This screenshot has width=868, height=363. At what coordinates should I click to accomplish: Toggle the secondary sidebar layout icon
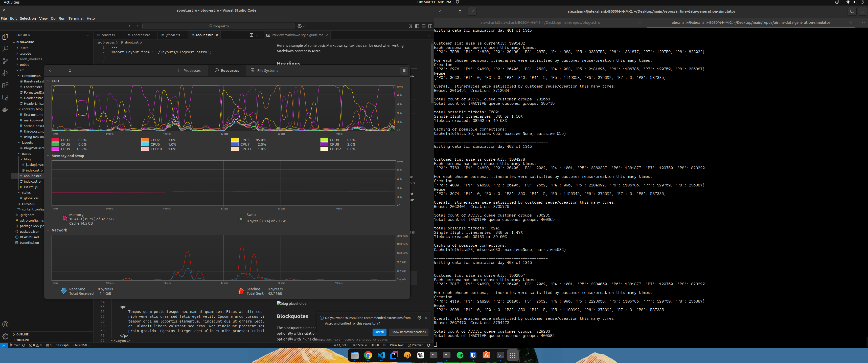click(x=430, y=26)
